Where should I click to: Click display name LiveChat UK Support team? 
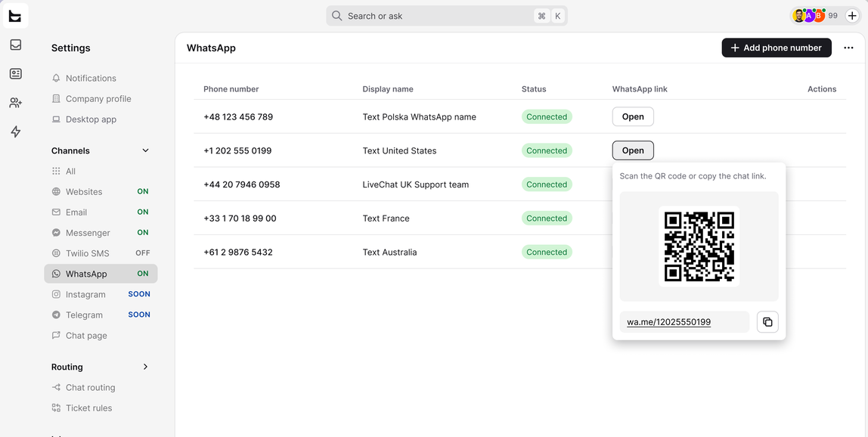[x=416, y=184]
